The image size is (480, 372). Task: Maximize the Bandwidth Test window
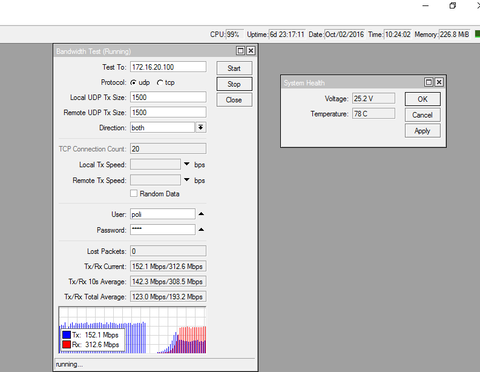coord(240,51)
